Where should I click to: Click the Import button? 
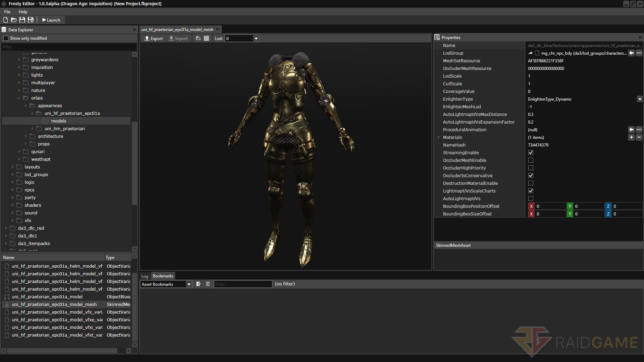tap(178, 38)
